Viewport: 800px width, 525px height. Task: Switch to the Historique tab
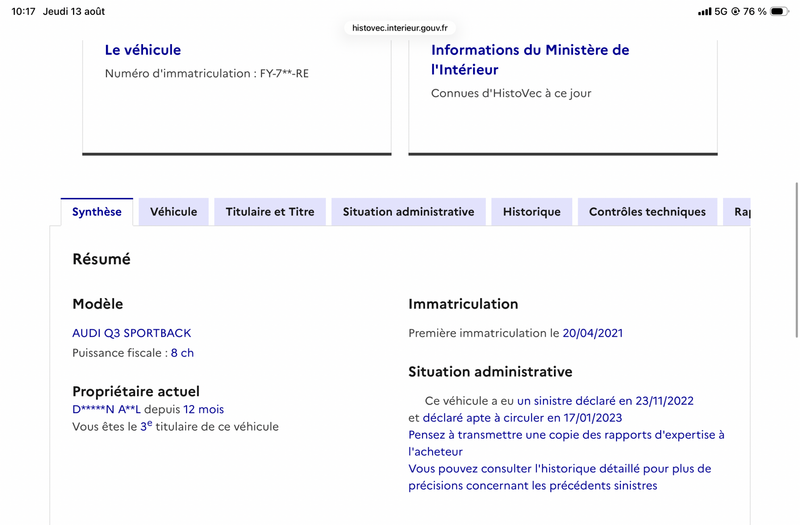tap(532, 212)
